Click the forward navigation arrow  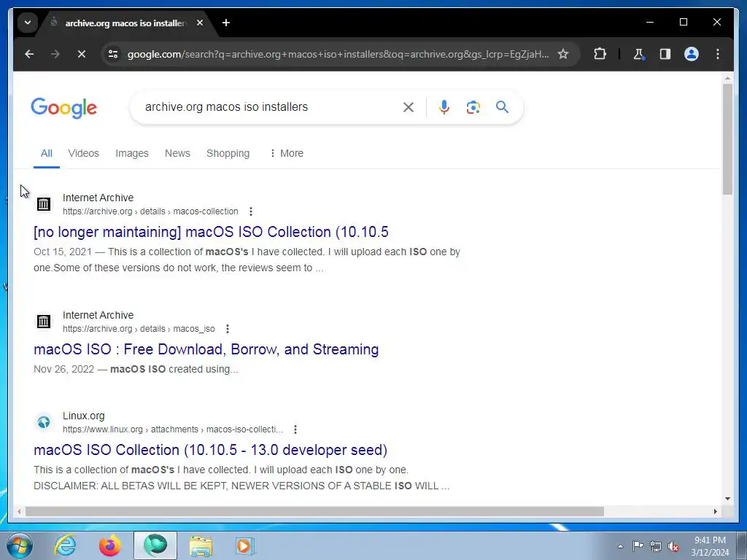point(55,54)
